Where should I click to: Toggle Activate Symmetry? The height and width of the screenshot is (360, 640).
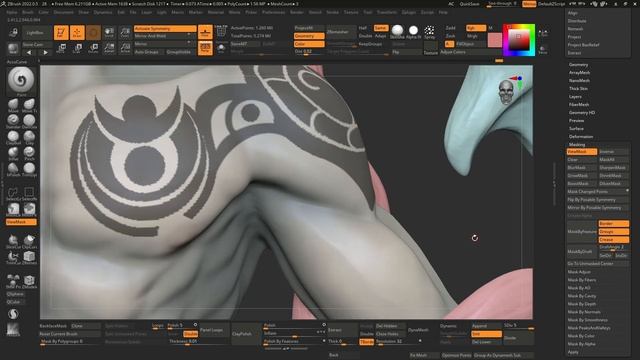(x=165, y=29)
